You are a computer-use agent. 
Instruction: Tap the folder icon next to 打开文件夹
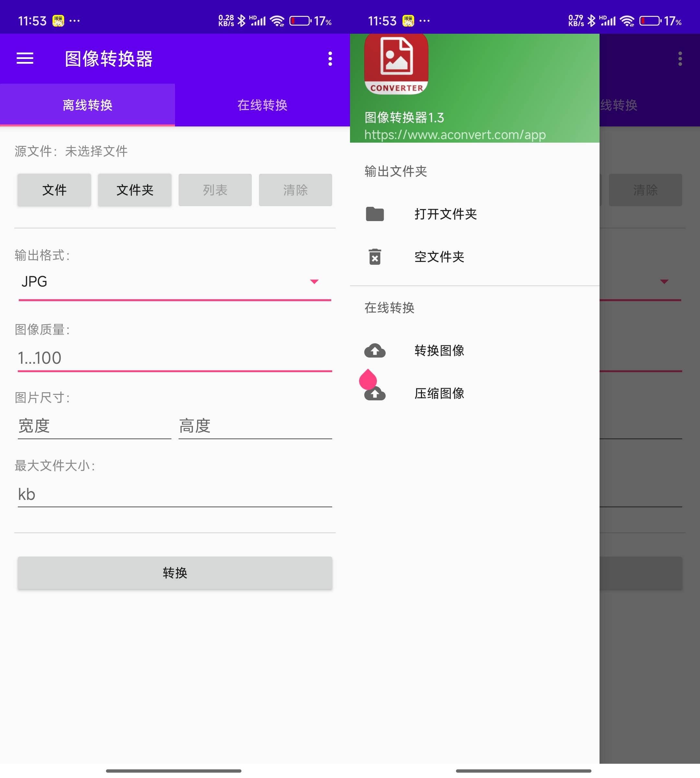tap(375, 214)
